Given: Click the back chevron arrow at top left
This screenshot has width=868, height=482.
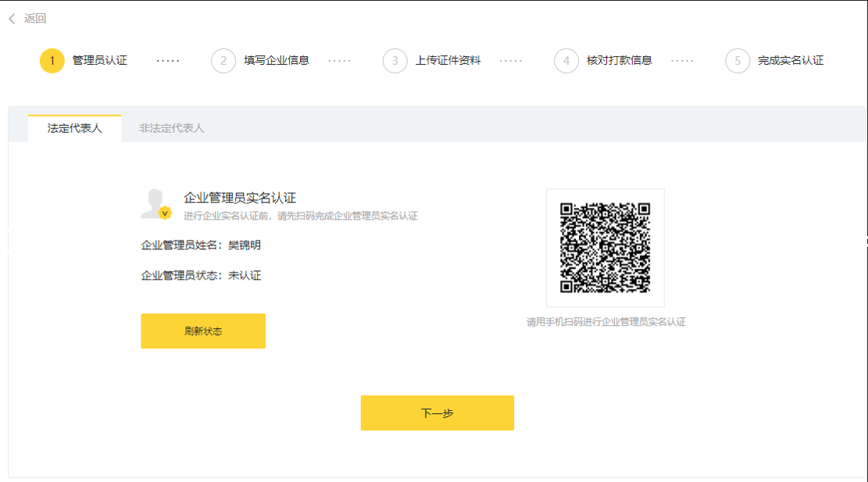Looking at the screenshot, I should coord(10,18).
